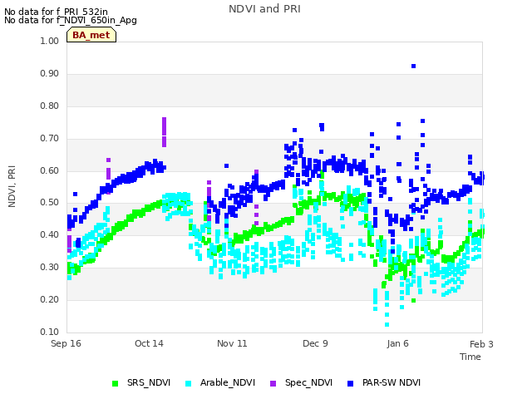
Task: Click the y-axis title NDVI, PRI
Action: pos(12,186)
